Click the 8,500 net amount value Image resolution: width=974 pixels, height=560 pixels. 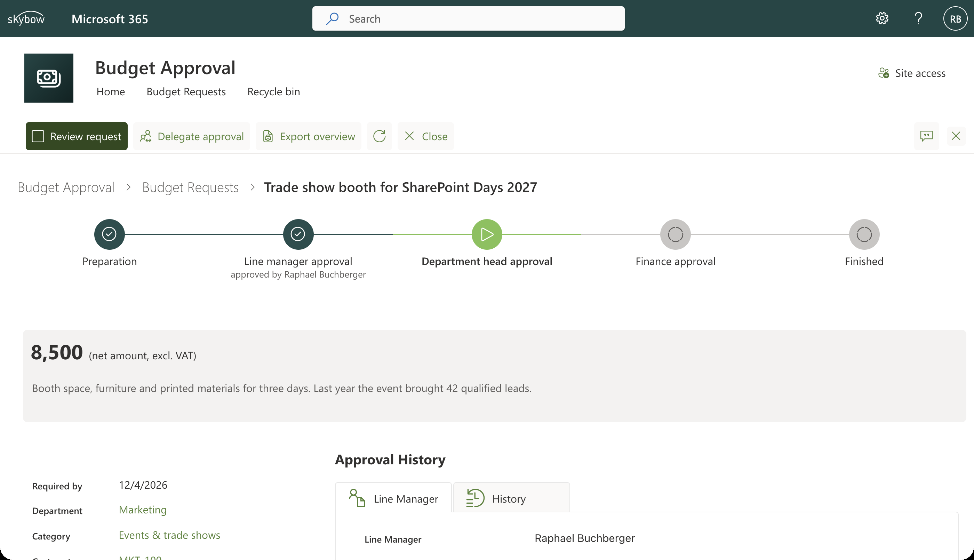click(57, 352)
